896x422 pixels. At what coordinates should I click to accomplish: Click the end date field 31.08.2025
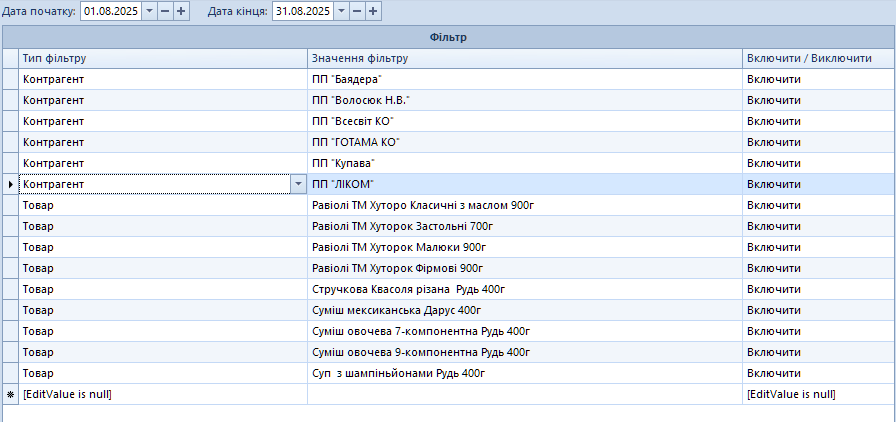[x=302, y=11]
